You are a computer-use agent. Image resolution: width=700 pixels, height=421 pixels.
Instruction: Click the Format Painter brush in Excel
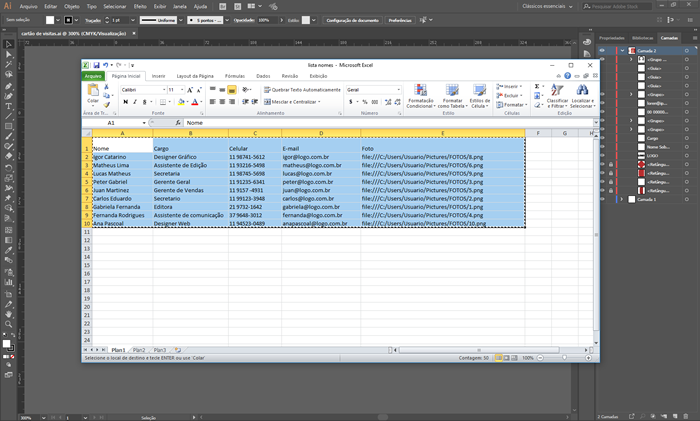pyautogui.click(x=106, y=105)
